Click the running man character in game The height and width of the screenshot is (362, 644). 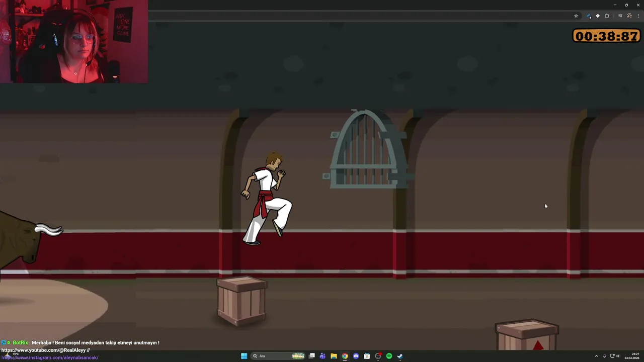[266, 199]
